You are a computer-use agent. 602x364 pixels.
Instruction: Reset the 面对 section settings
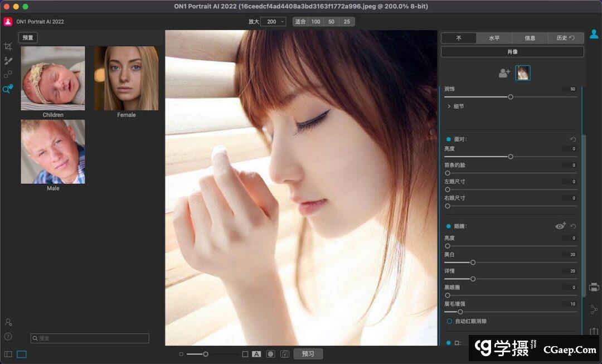pyautogui.click(x=573, y=139)
